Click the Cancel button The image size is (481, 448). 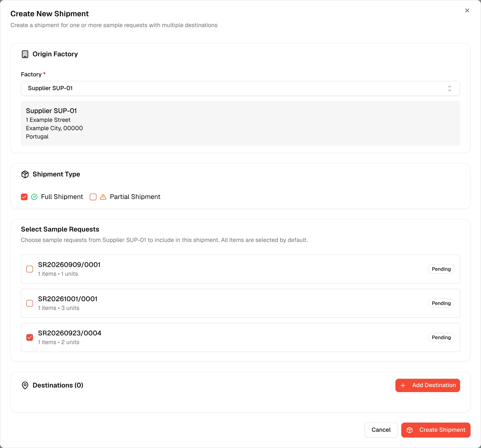(x=381, y=430)
